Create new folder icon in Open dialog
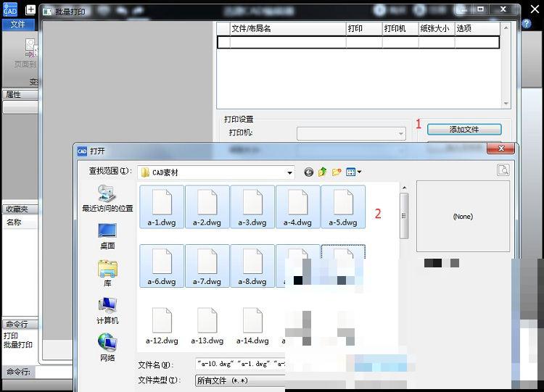544x392 pixels. (x=336, y=172)
